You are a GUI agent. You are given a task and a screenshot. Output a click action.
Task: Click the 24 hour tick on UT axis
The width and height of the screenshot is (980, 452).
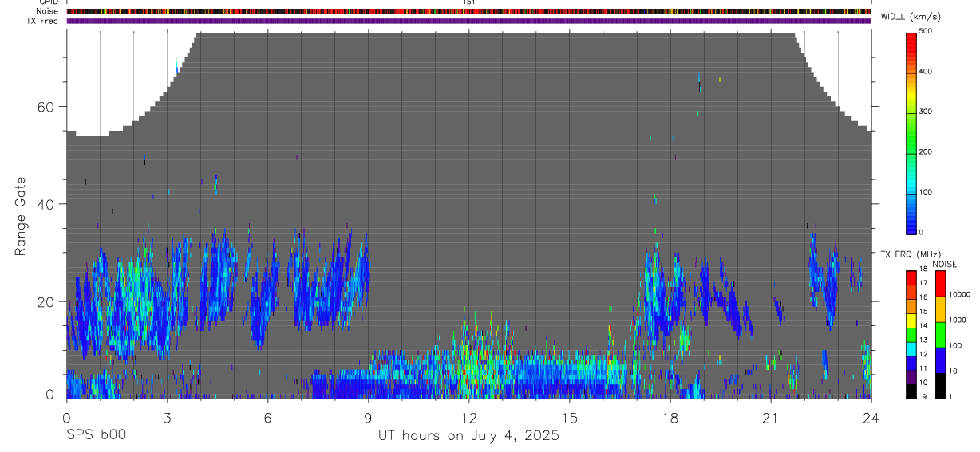click(871, 418)
